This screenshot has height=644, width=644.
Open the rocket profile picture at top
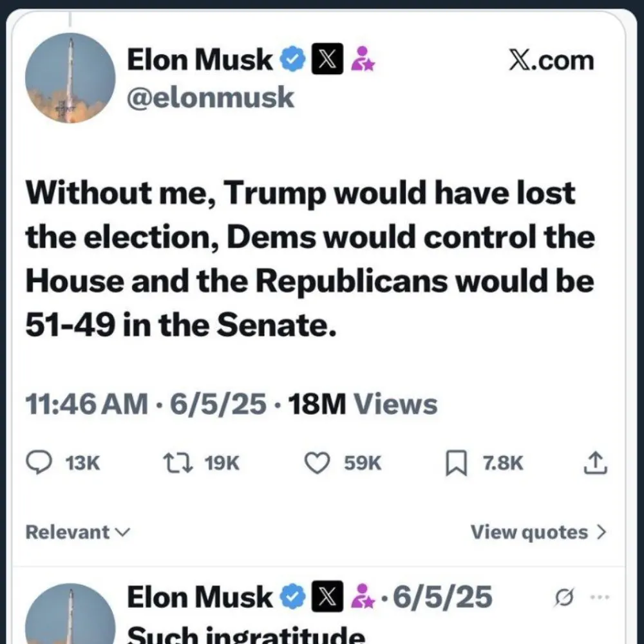[70, 78]
